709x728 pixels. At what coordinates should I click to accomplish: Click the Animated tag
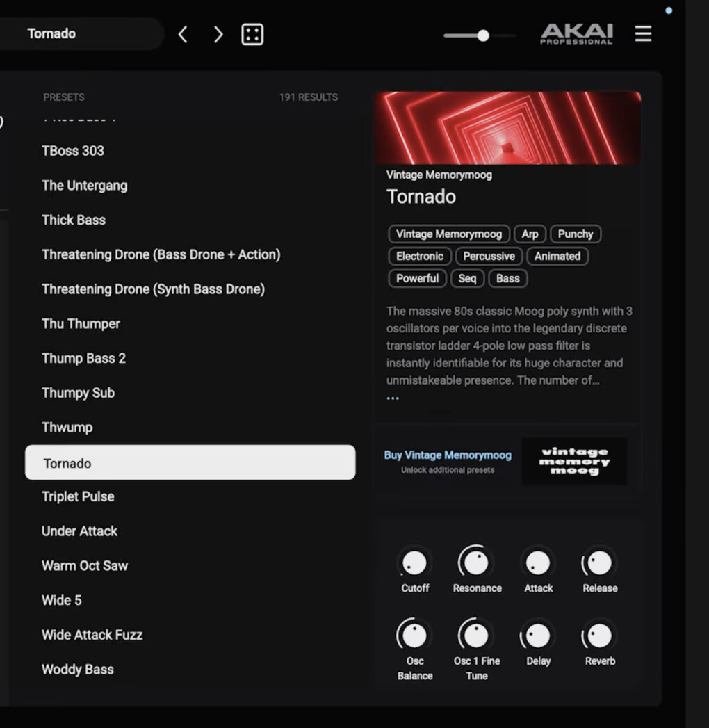tap(557, 257)
